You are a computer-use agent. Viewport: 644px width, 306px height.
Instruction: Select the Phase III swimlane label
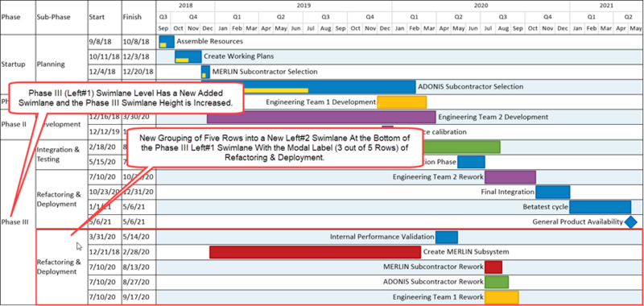coord(14,222)
